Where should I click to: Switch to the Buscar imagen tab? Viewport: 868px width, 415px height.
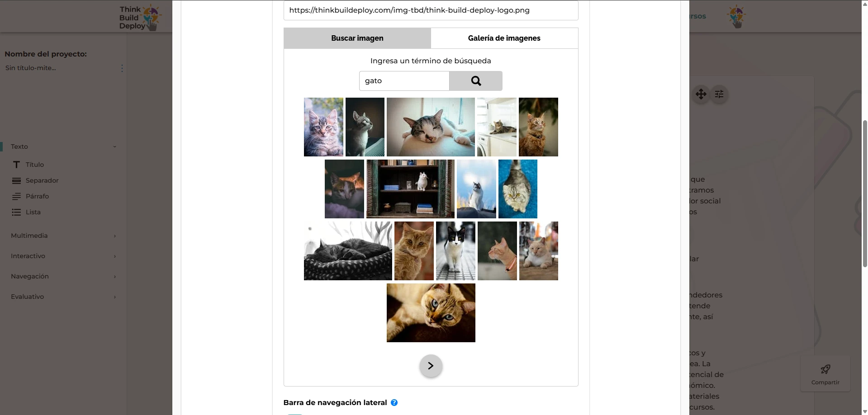pyautogui.click(x=357, y=38)
